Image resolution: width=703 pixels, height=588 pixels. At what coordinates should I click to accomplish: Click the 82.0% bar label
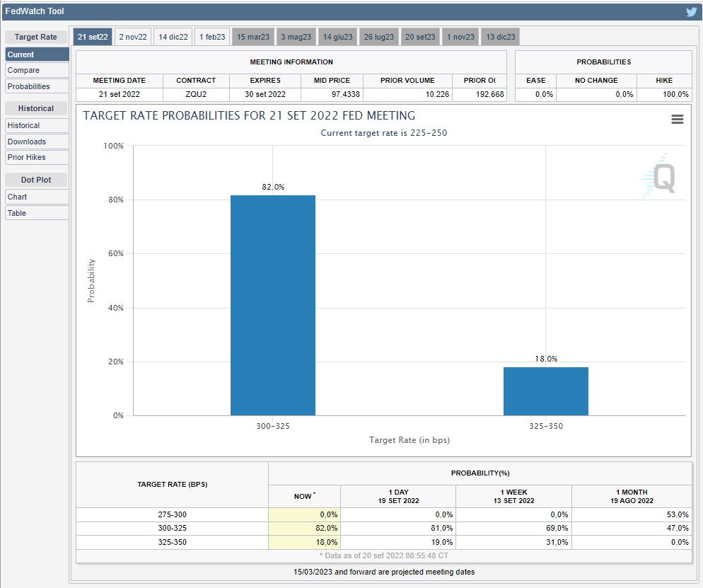[273, 187]
